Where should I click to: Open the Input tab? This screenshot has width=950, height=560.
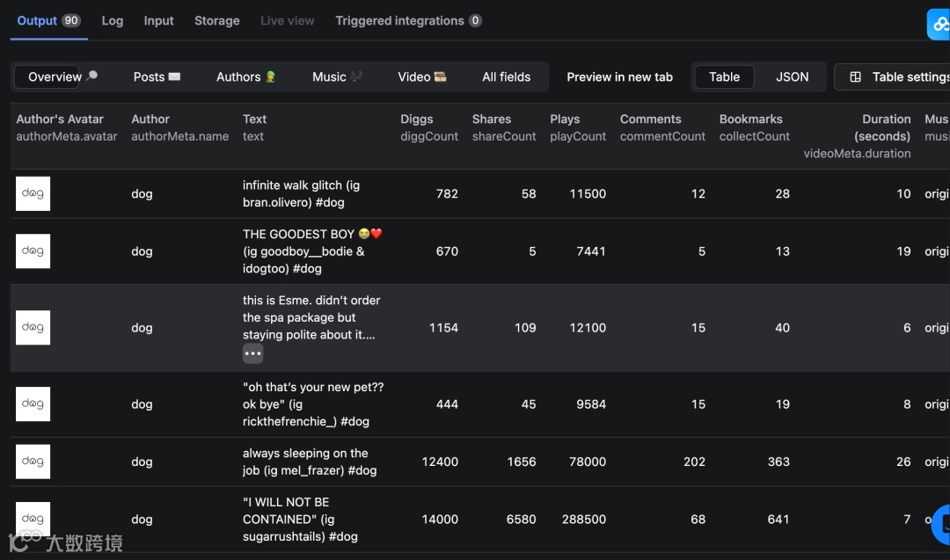158,21
